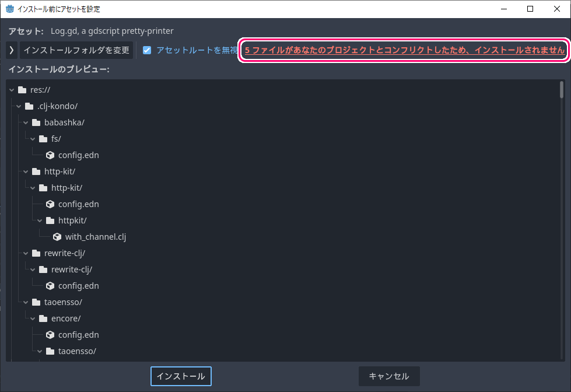Viewport: 571px width, 392px height.
Task: Click the file icon of config.edn under encore
Action: pos(50,335)
